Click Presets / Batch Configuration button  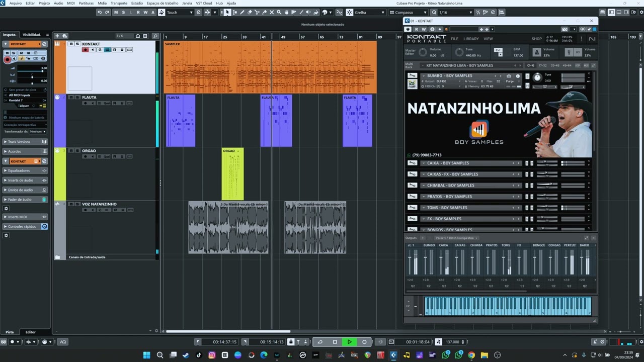point(456,238)
